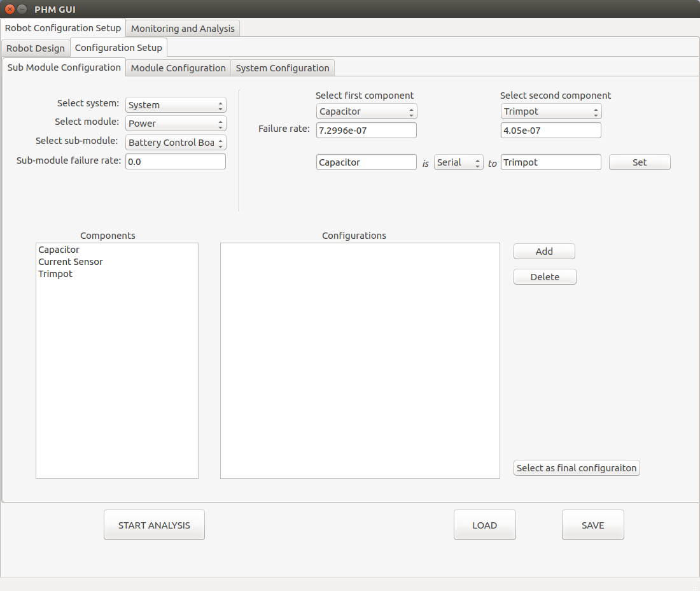The width and height of the screenshot is (700, 591).
Task: Click the Delete configuration button
Action: (x=545, y=276)
